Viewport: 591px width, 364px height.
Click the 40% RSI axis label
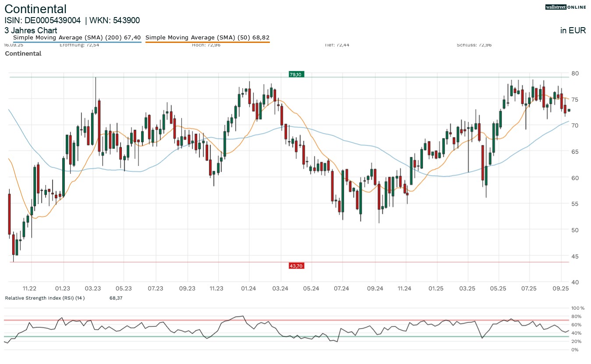coord(576,333)
